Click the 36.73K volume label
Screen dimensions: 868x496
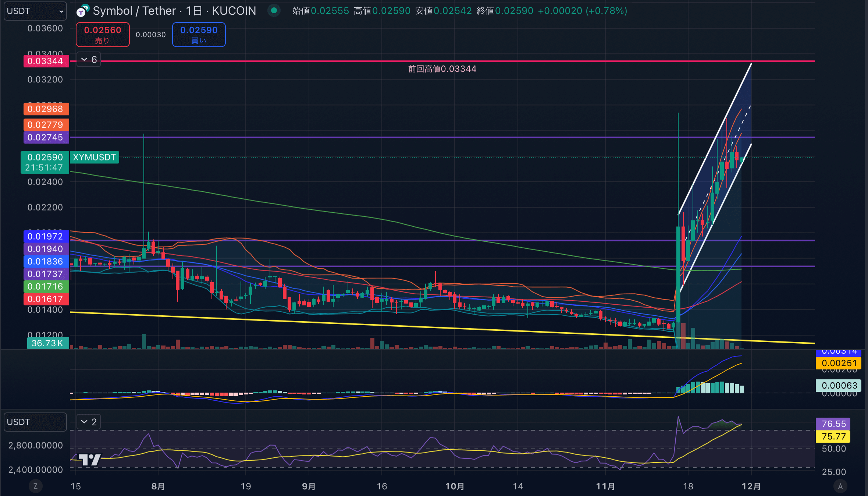[48, 343]
